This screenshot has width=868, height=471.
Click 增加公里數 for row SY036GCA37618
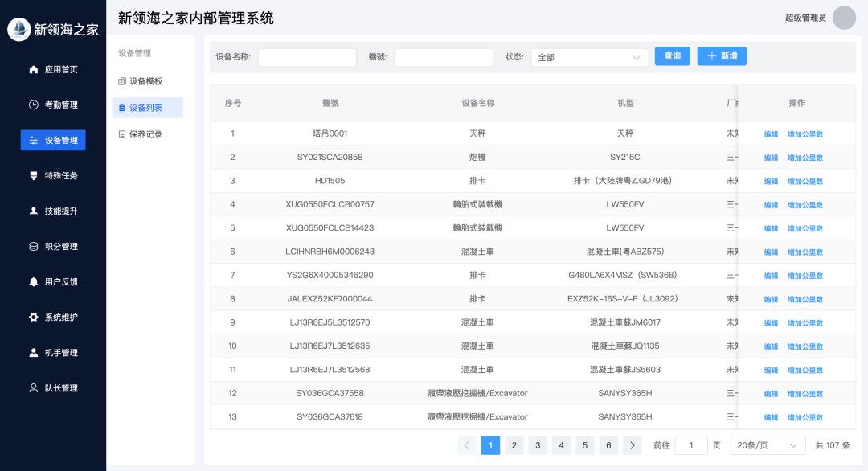coord(805,417)
